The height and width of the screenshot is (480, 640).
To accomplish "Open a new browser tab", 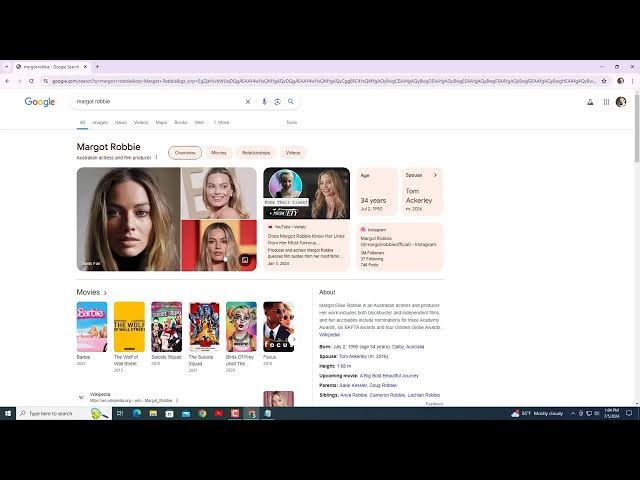I will tap(97, 67).
